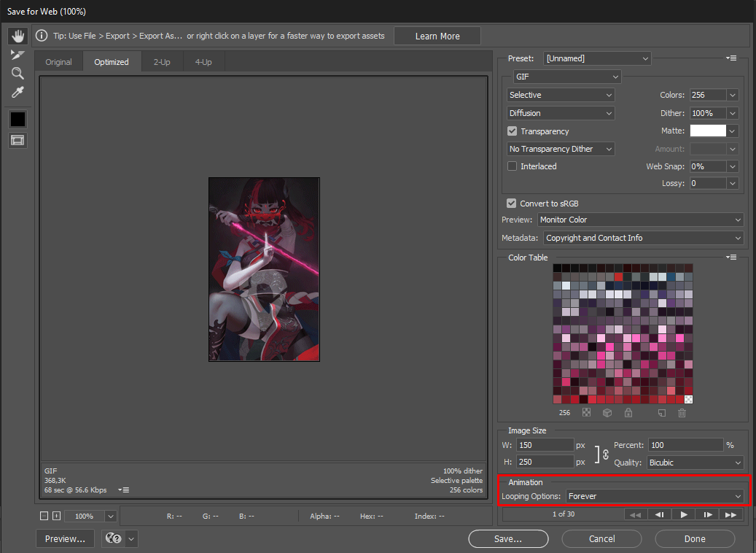Viewport: 756px width, 553px height.
Task: Click the Save... button
Action: [x=508, y=538]
